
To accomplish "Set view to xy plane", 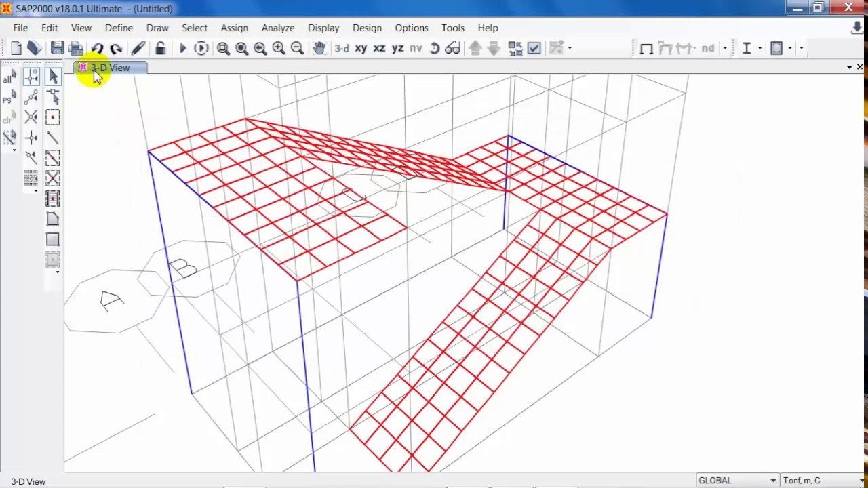I will coord(361,48).
